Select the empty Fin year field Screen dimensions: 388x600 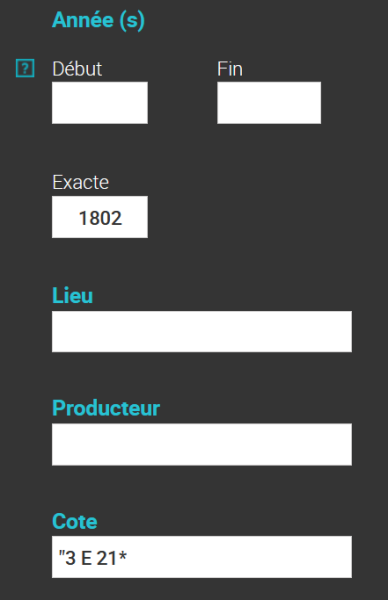pyautogui.click(x=269, y=103)
